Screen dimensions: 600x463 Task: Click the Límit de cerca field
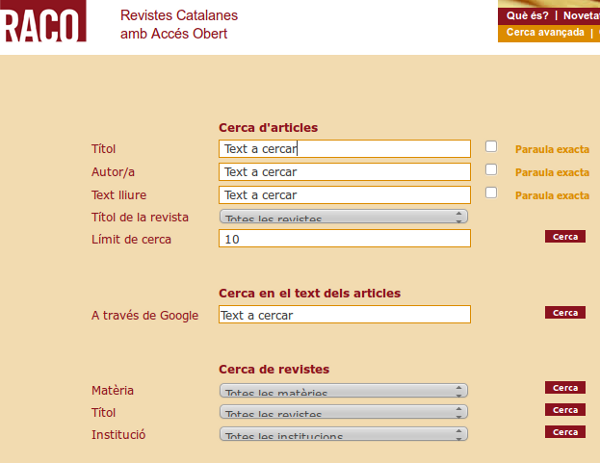pyautogui.click(x=344, y=239)
